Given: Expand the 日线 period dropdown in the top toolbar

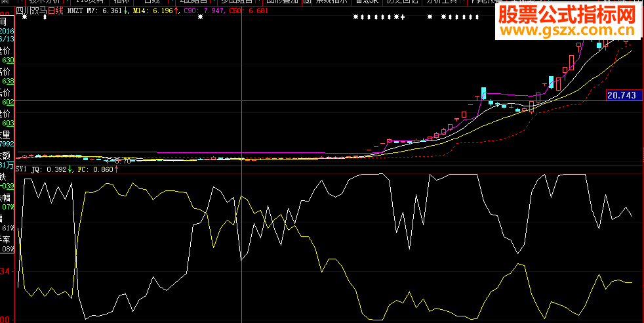Looking at the screenshot, I should pyautogui.click(x=156, y=2).
